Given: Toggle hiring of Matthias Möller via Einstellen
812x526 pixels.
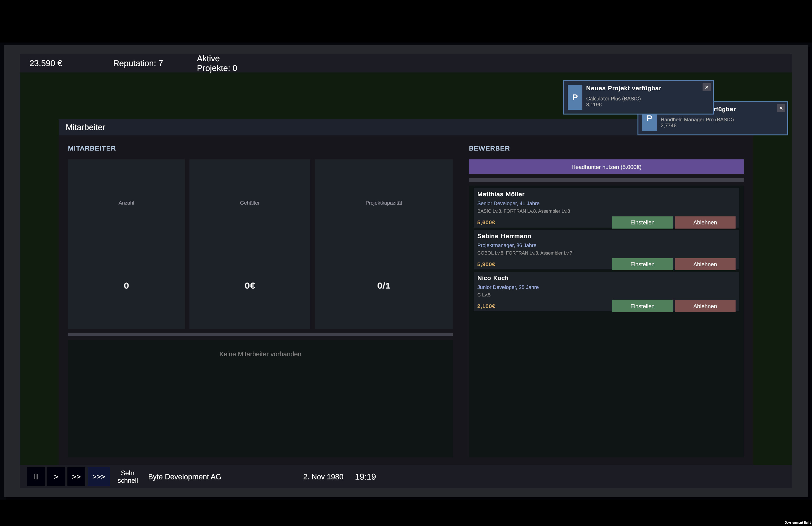Looking at the screenshot, I should coord(642,222).
